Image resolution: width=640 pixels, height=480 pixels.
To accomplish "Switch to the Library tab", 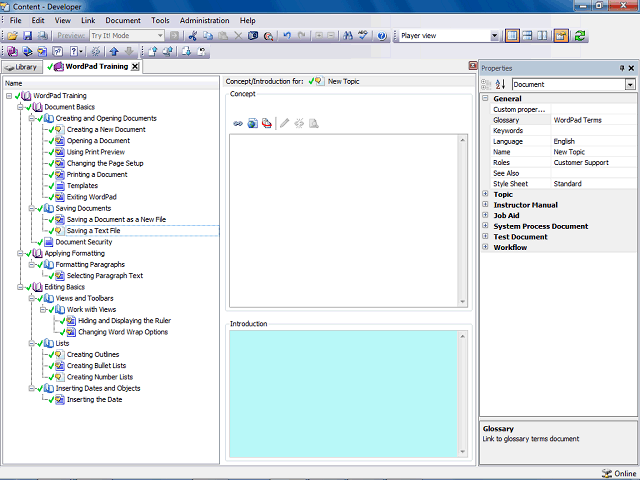I will tap(22, 67).
